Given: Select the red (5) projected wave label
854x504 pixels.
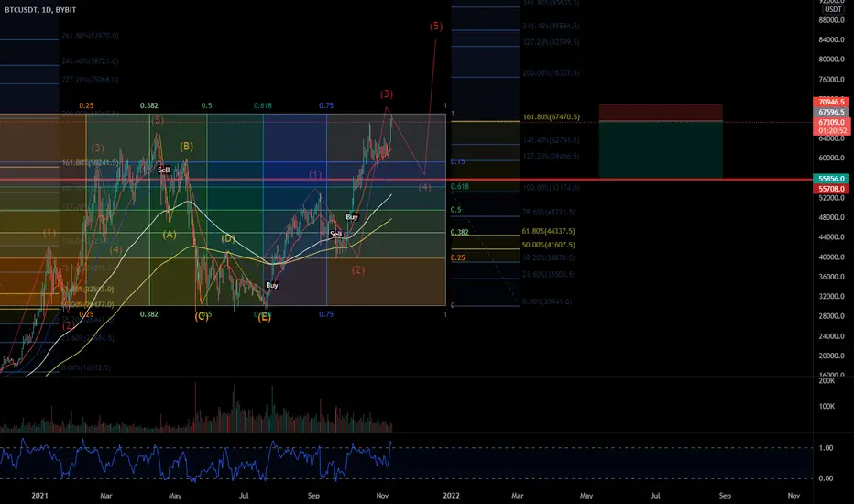Looking at the screenshot, I should 436,27.
